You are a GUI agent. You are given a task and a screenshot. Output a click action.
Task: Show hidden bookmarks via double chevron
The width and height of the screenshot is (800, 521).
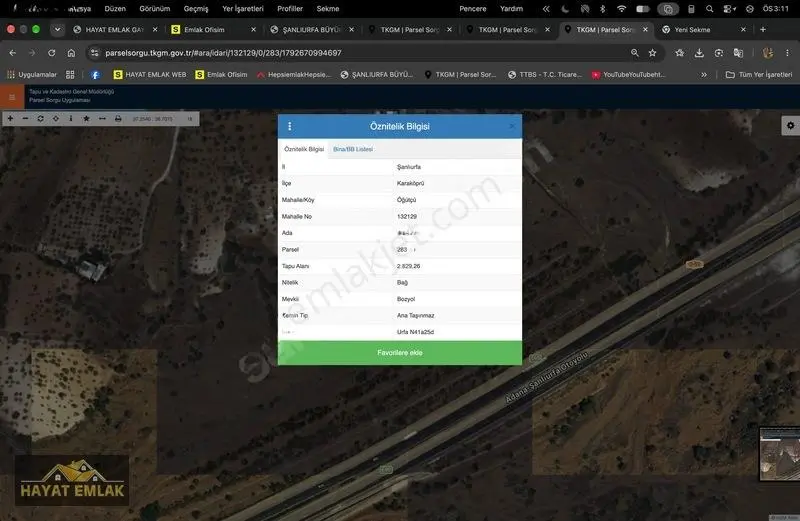click(x=704, y=75)
